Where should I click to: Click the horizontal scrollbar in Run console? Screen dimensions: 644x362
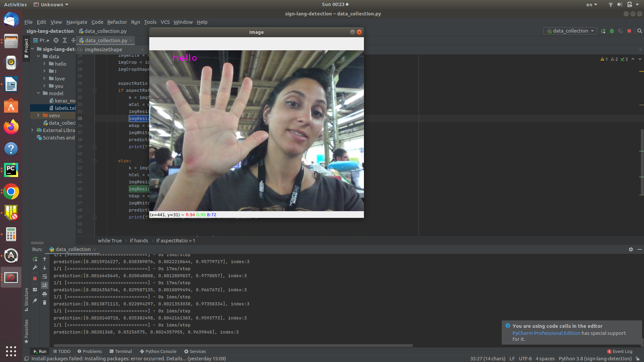pyautogui.click(x=233, y=345)
